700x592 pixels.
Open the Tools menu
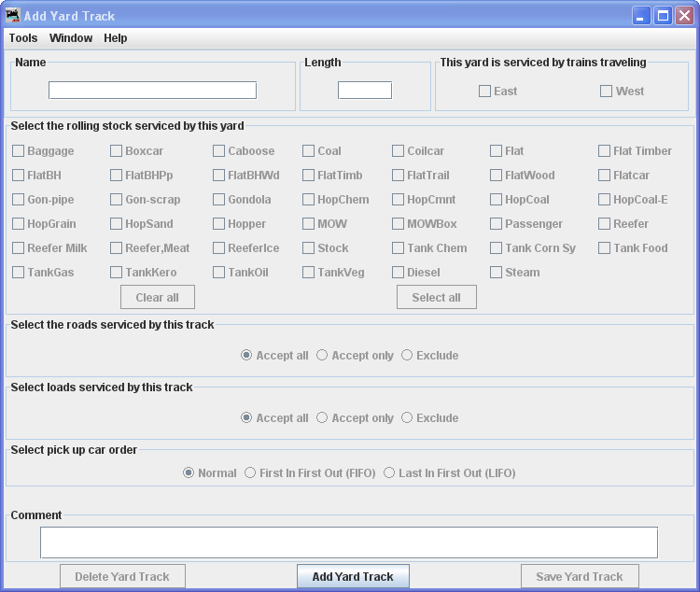[x=23, y=38]
